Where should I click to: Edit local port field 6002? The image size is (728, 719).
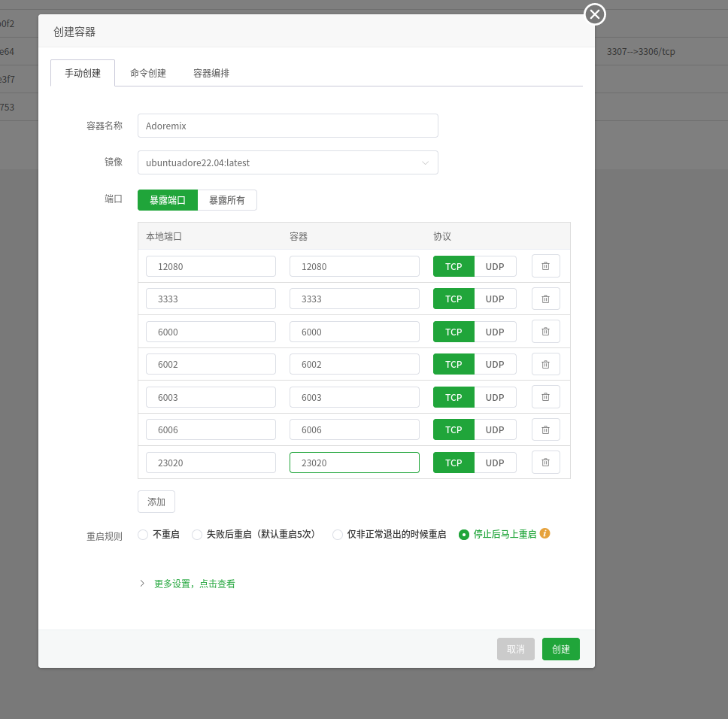point(211,364)
